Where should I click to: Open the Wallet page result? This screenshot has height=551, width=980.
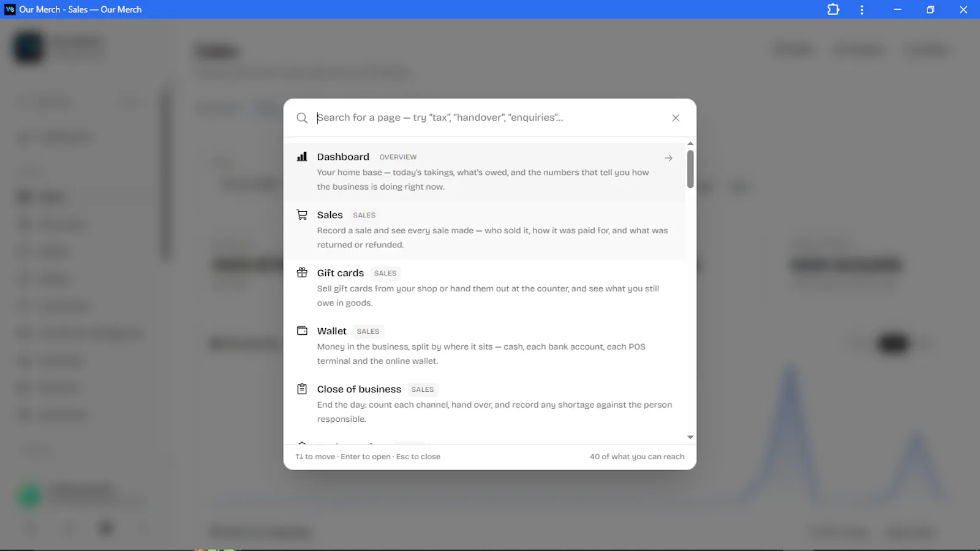484,347
